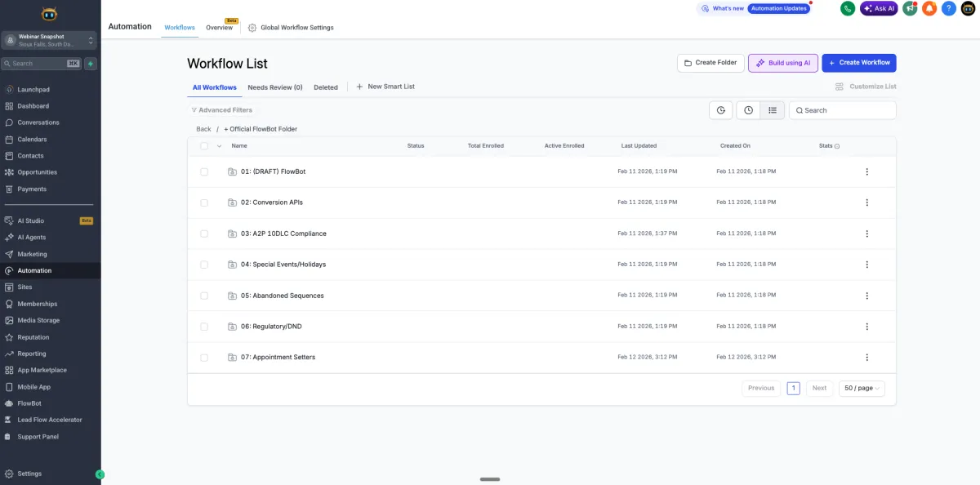Open Global Workflow Settings
980x485 pixels.
tap(291, 28)
